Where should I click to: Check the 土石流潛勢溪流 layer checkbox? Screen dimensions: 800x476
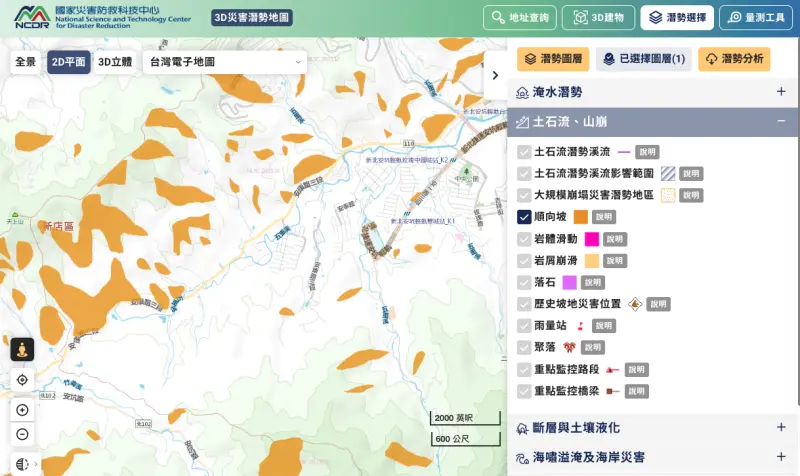[524, 152]
